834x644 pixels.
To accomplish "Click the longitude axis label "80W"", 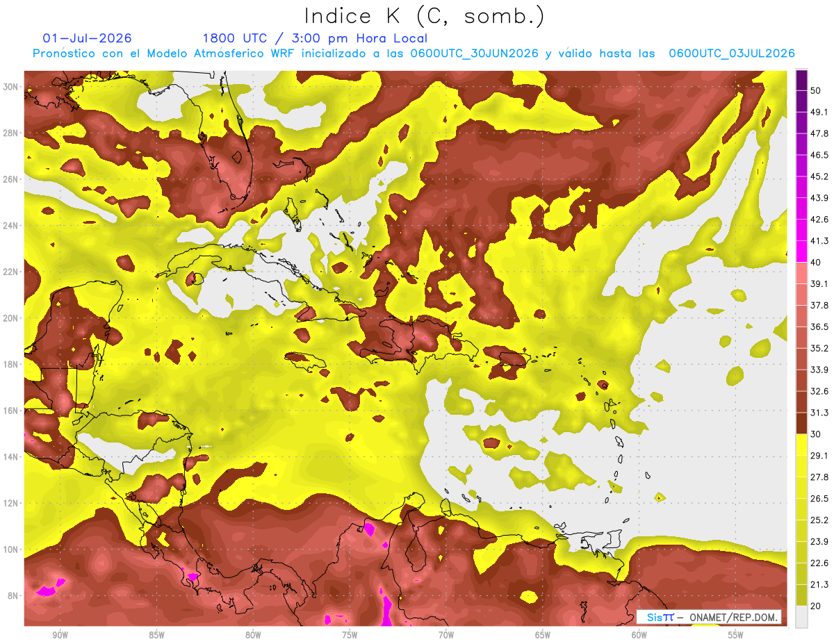I will 253,635.
